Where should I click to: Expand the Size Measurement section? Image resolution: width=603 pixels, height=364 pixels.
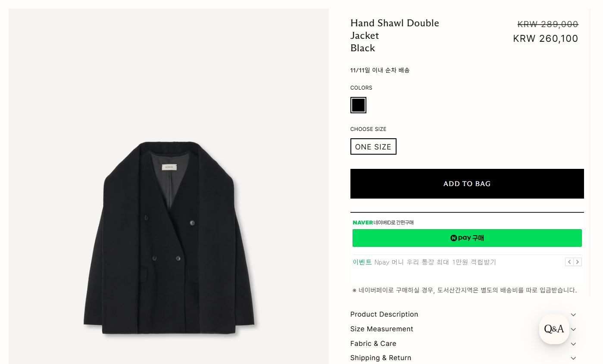(x=382, y=329)
